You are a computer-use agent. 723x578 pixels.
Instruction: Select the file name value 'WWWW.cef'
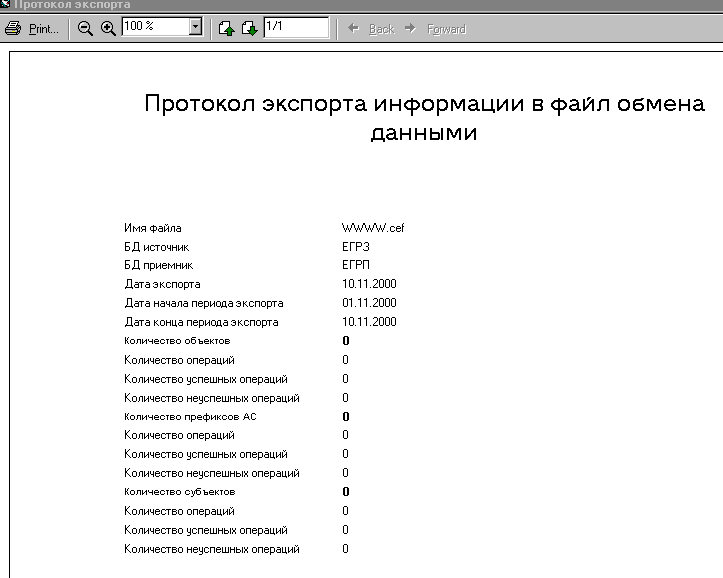coord(373,228)
